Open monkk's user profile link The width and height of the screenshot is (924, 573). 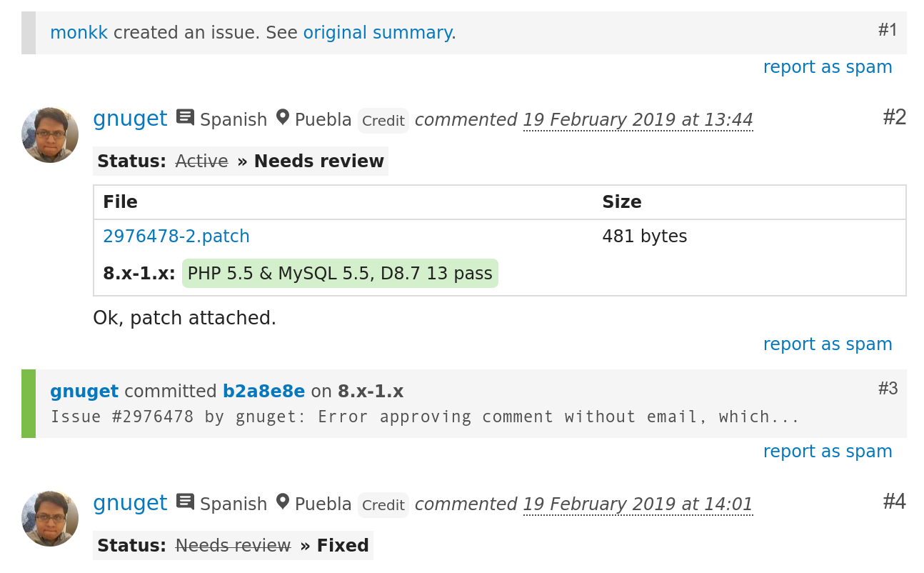click(x=79, y=33)
